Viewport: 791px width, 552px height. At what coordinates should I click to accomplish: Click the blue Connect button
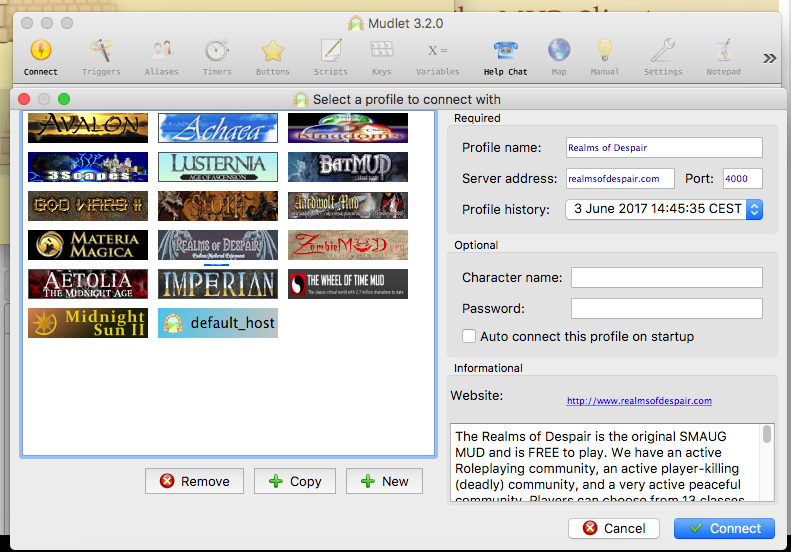(724, 528)
